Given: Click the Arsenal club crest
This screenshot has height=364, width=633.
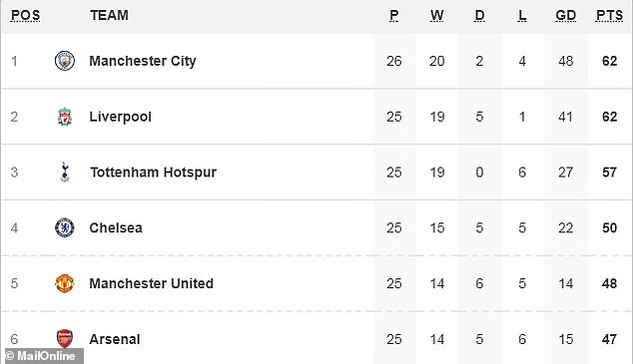Looking at the screenshot, I should [65, 339].
